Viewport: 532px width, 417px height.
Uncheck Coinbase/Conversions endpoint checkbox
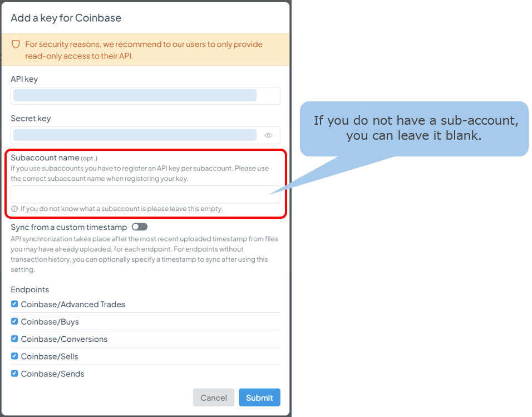pyautogui.click(x=14, y=338)
